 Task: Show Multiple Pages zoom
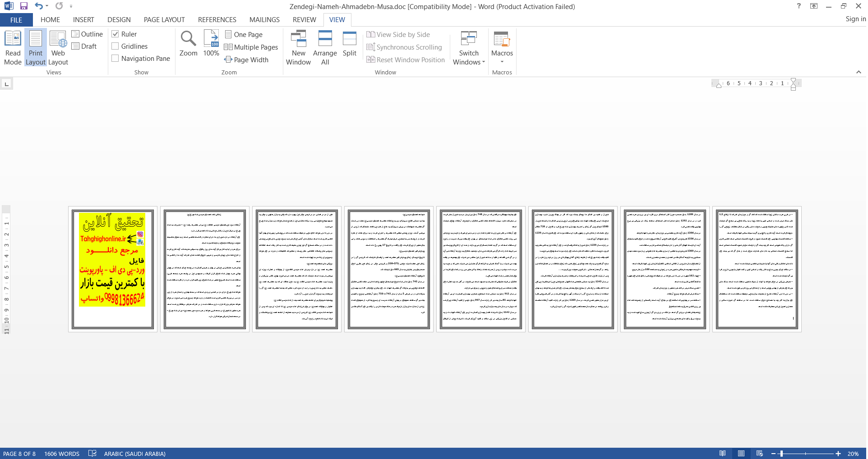tap(251, 47)
